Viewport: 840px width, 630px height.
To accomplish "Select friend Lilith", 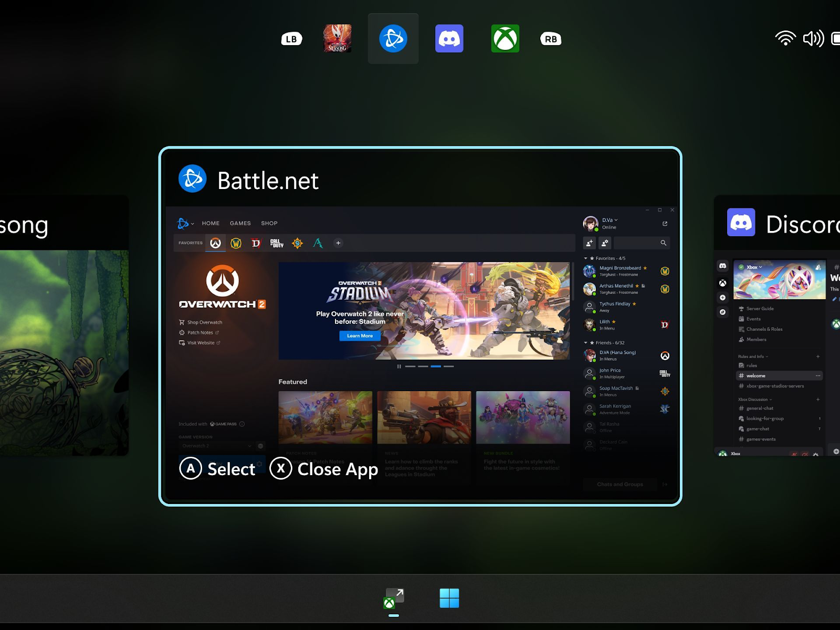I will pos(626,324).
